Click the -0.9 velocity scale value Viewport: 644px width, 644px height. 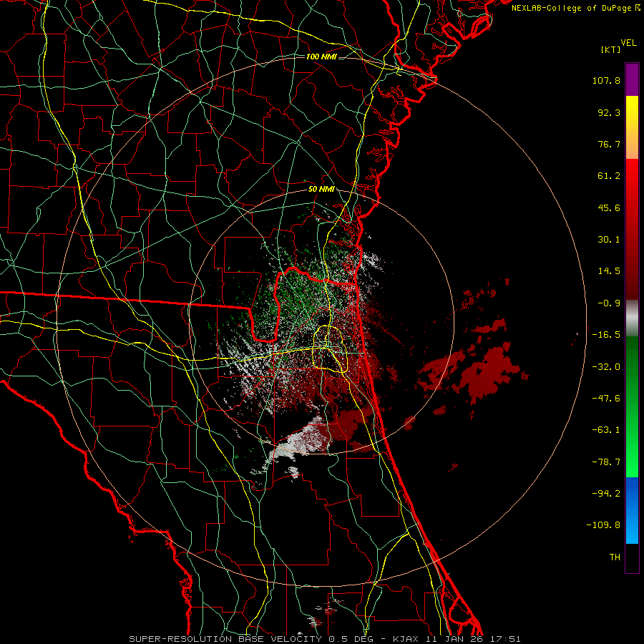609,303
